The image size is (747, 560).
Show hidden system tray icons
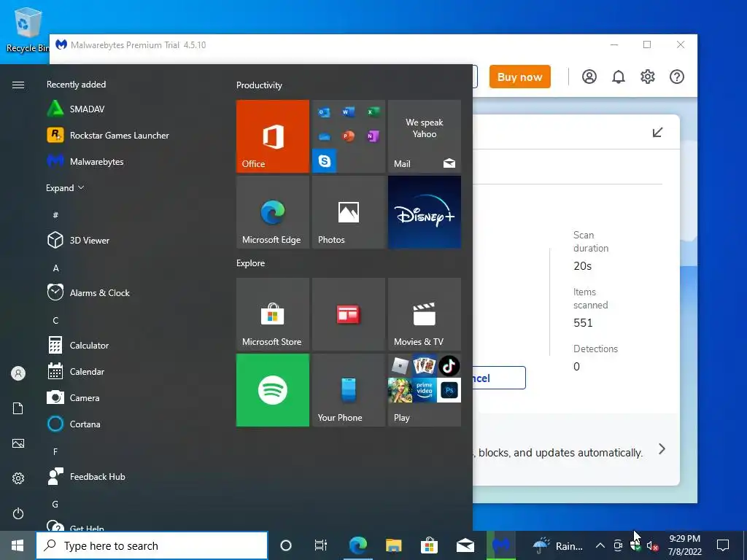[600, 545]
